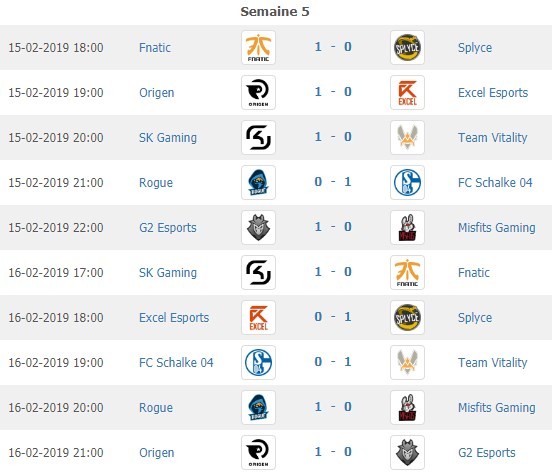Screen dimensions: 553x474
Task: Click the Splyce logo in the 15-02 18:00 match
Action: (x=407, y=48)
